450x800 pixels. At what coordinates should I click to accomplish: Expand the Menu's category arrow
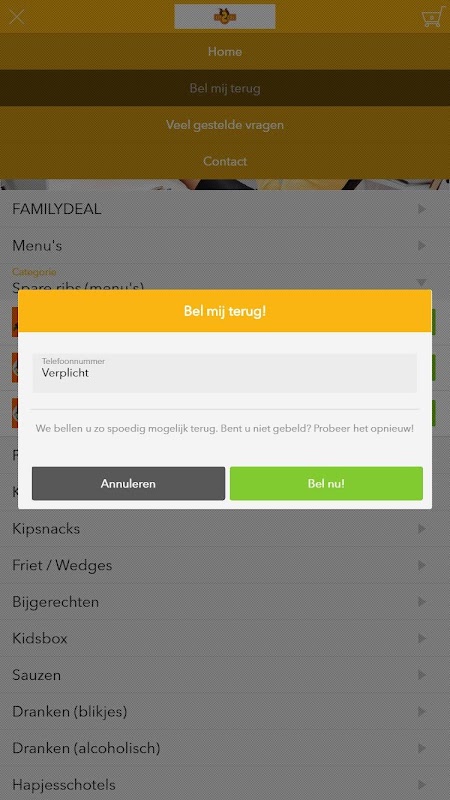click(x=421, y=245)
